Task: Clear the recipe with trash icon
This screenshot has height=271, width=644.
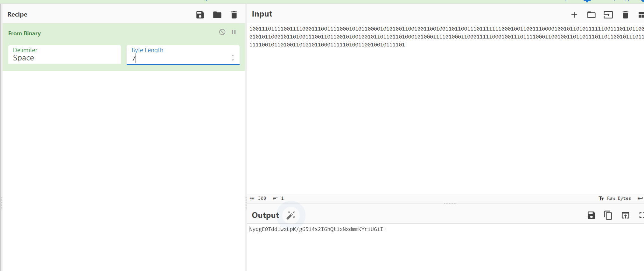Action: [x=234, y=15]
